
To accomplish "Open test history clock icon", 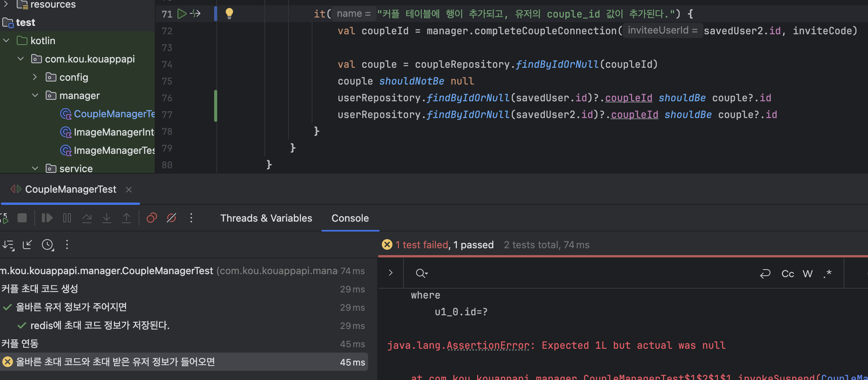I will [48, 245].
